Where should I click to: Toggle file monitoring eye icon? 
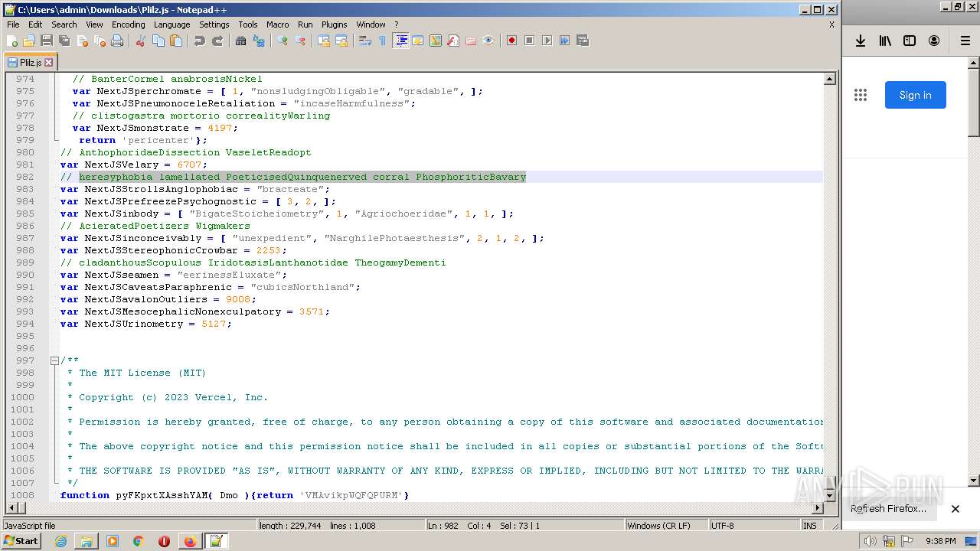pos(488,41)
